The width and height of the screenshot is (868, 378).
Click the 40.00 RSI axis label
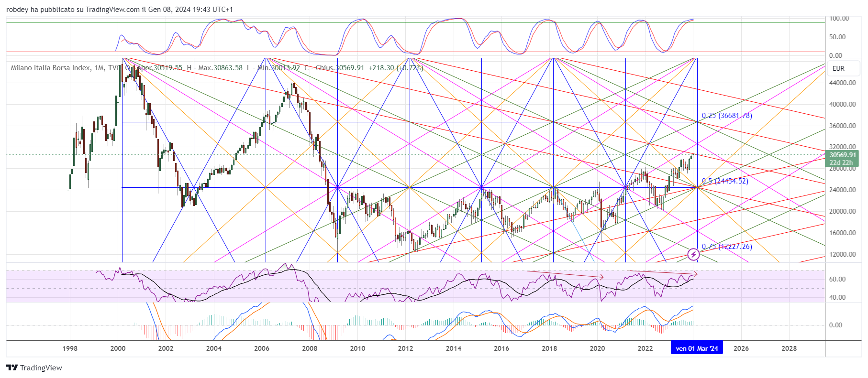(837, 297)
